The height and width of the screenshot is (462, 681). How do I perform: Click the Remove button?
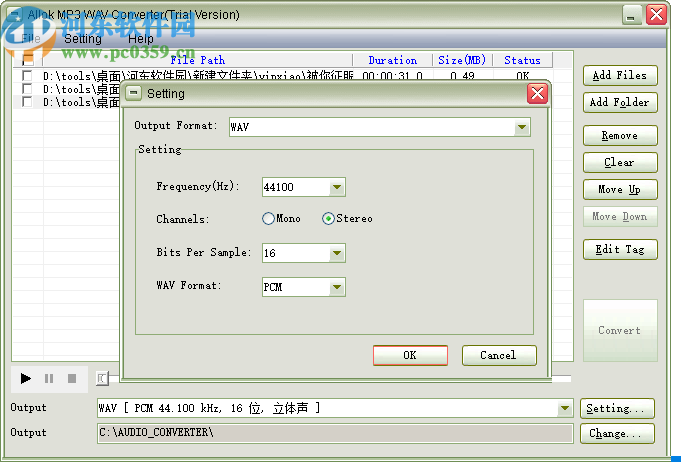coord(620,135)
